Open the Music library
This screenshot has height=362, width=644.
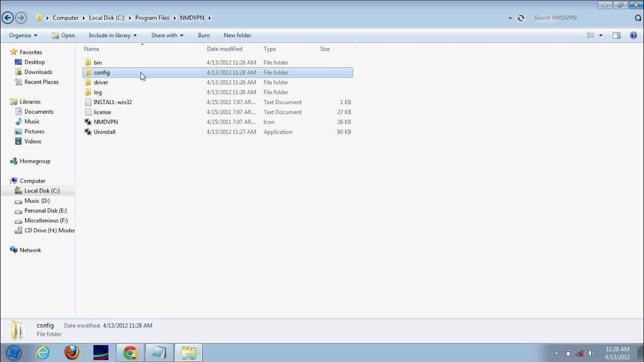tap(32, 121)
